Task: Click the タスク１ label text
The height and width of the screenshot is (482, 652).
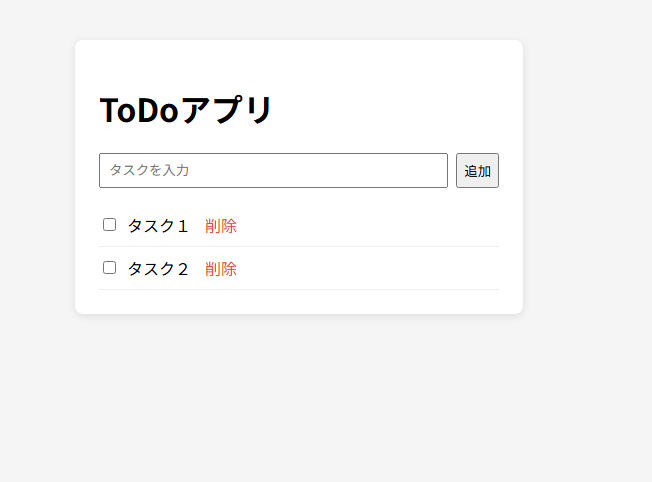Action: pyautogui.click(x=158, y=226)
